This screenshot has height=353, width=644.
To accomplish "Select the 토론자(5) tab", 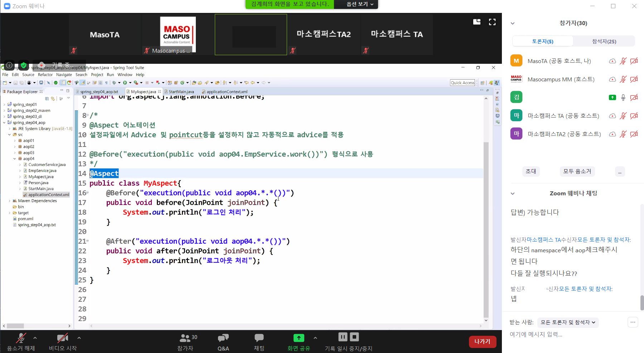I will [543, 42].
